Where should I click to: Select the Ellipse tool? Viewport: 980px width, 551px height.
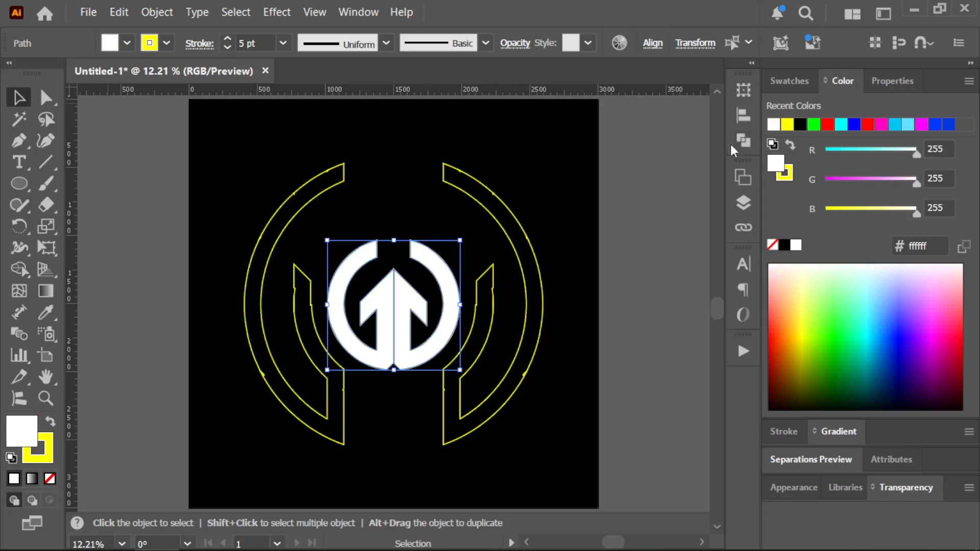point(19,184)
